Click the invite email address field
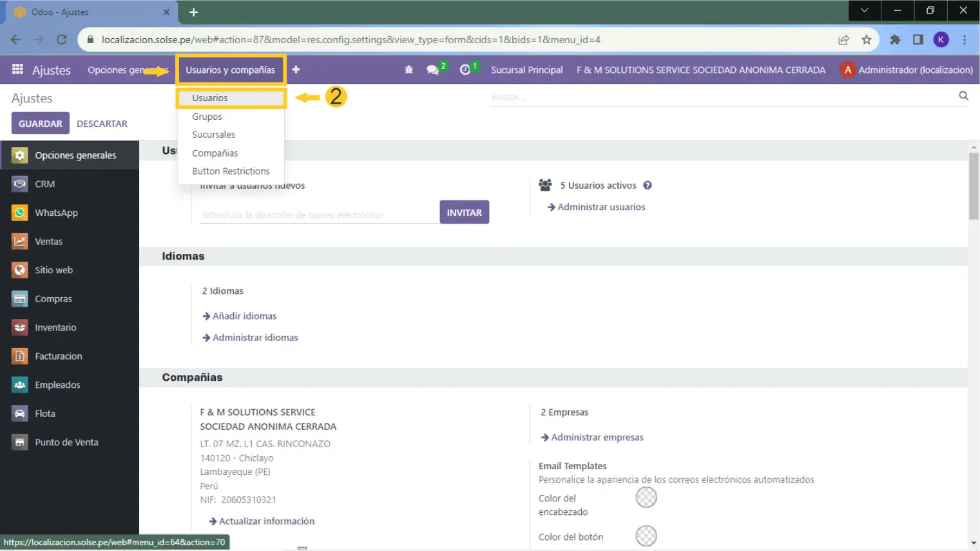Viewport: 980px width, 551px height. click(x=319, y=215)
